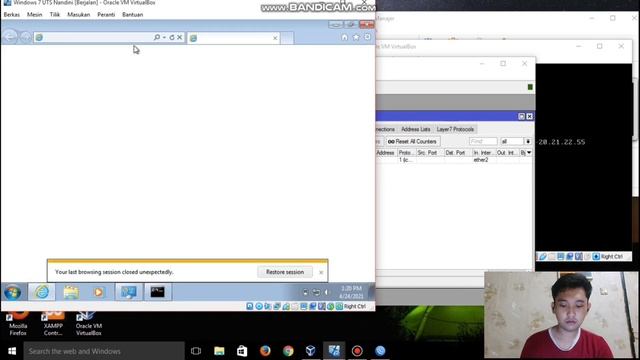Click the Windows 10 Start button
This screenshot has width=640, height=360.
point(12,351)
